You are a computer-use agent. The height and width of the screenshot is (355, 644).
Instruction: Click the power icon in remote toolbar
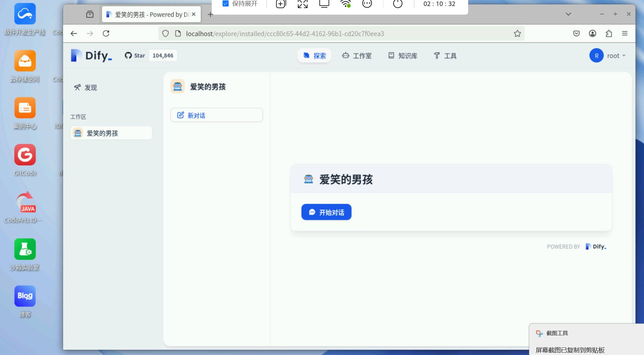pos(398,4)
